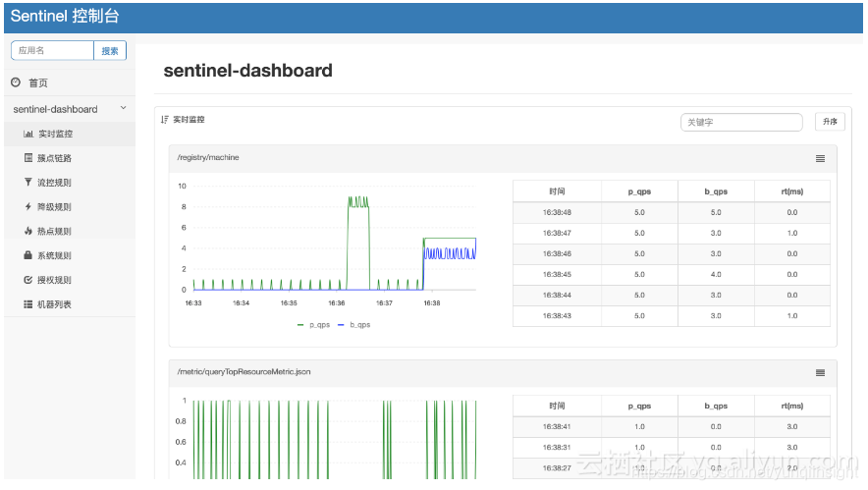
Task: Toggle p_qps legend in /registry/machine chart
Action: (313, 325)
